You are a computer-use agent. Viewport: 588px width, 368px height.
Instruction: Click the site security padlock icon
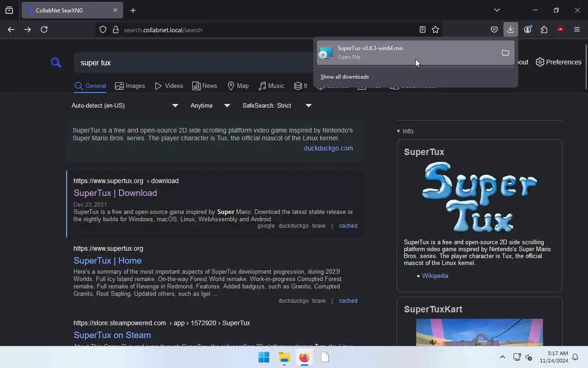click(115, 29)
